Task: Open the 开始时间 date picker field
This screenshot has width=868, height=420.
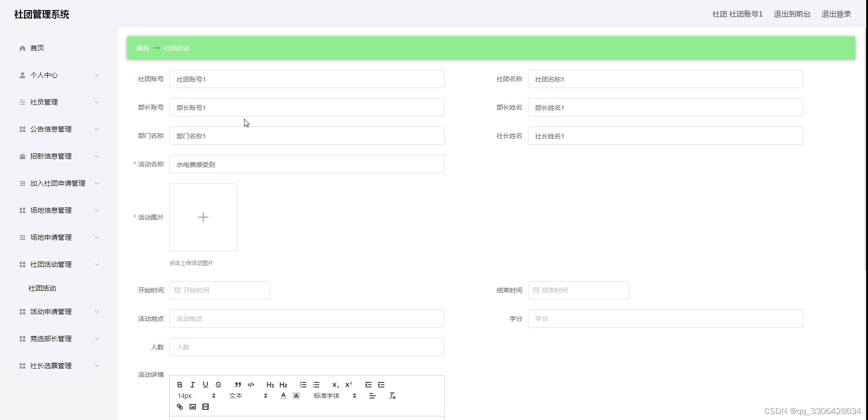Action: pyautogui.click(x=220, y=290)
